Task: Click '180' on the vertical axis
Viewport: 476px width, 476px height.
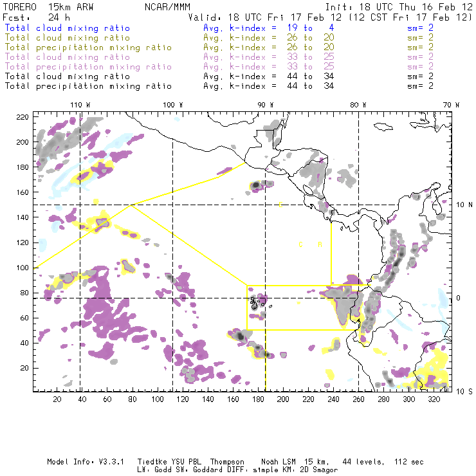Action: tap(23, 167)
